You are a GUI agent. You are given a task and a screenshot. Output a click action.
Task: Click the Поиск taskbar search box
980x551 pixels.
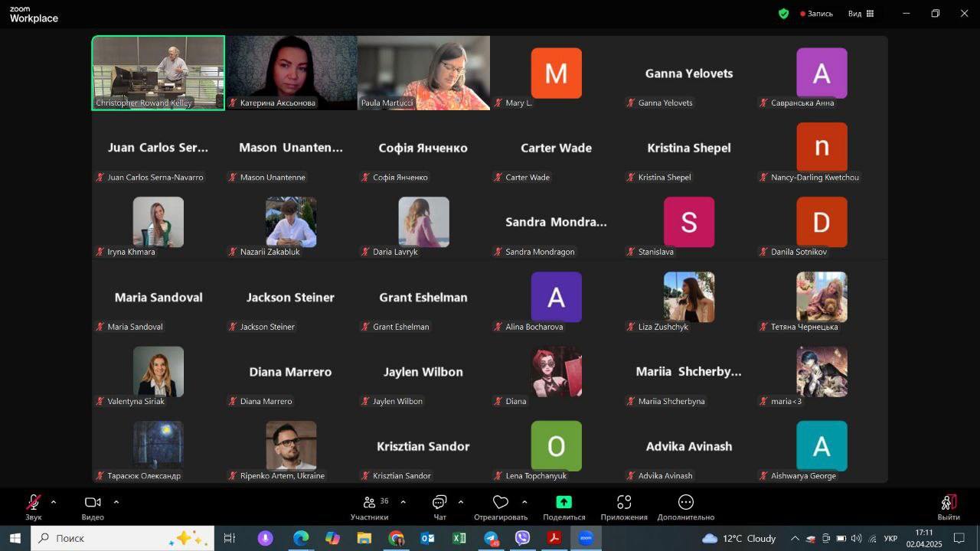(122, 538)
